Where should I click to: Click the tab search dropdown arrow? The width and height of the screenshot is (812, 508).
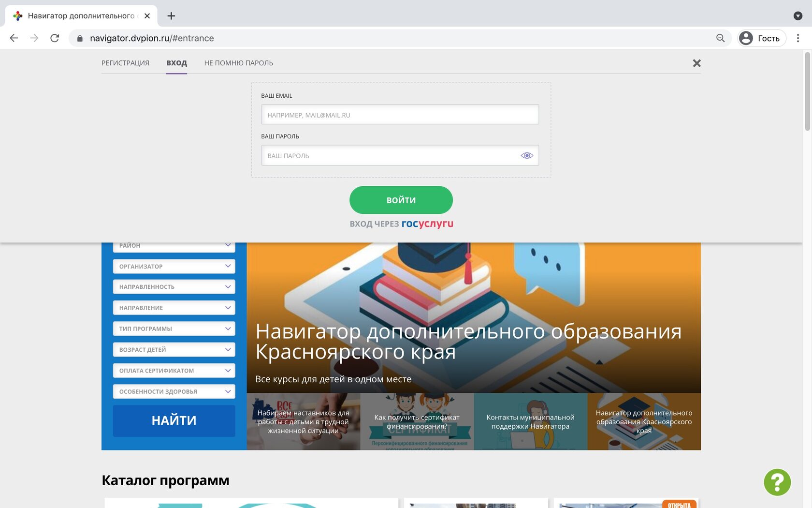(798, 16)
